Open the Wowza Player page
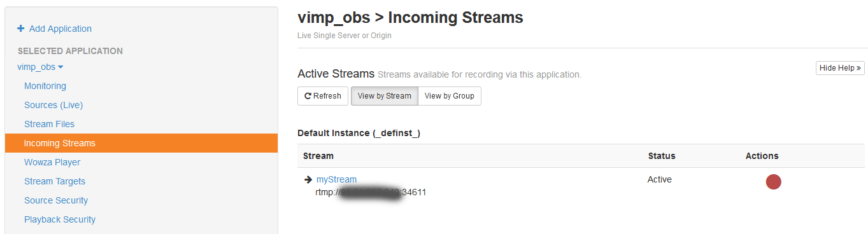The width and height of the screenshot is (868, 234). (x=52, y=162)
